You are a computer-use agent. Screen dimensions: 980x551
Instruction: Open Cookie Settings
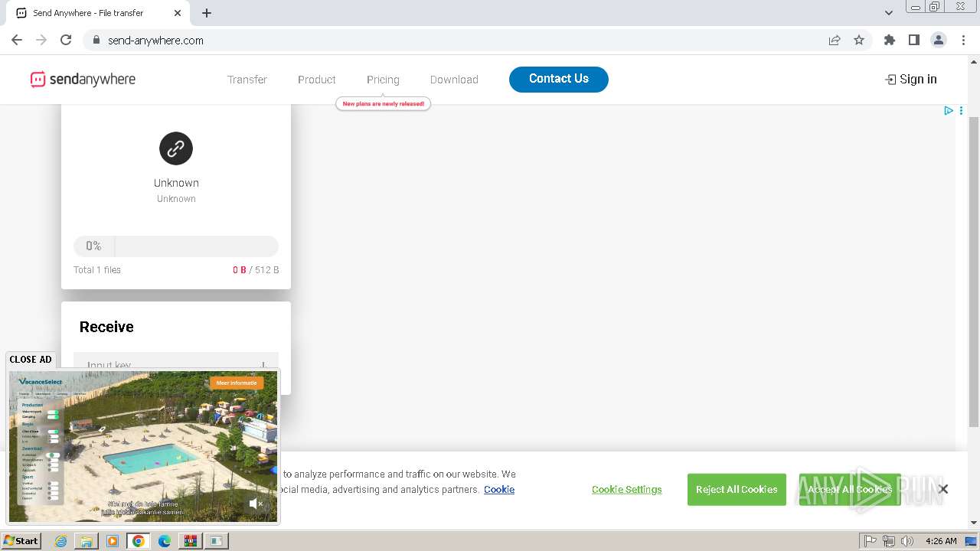pyautogui.click(x=626, y=490)
